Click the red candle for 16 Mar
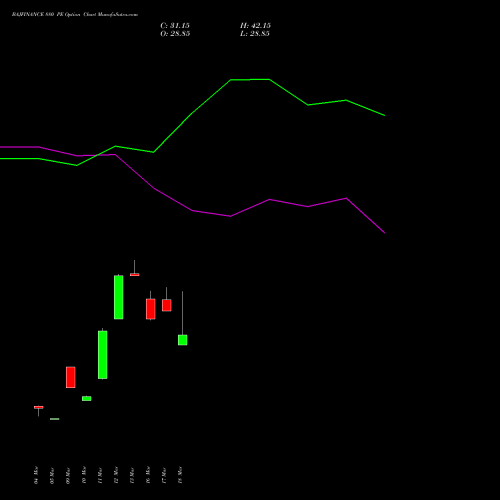The width and height of the screenshot is (500, 500). click(x=151, y=309)
